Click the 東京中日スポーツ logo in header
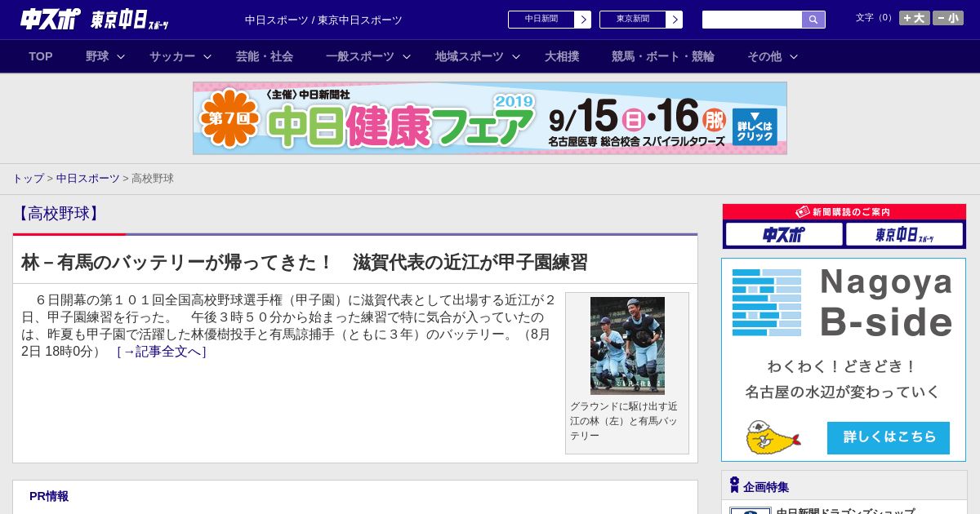 pyautogui.click(x=129, y=20)
